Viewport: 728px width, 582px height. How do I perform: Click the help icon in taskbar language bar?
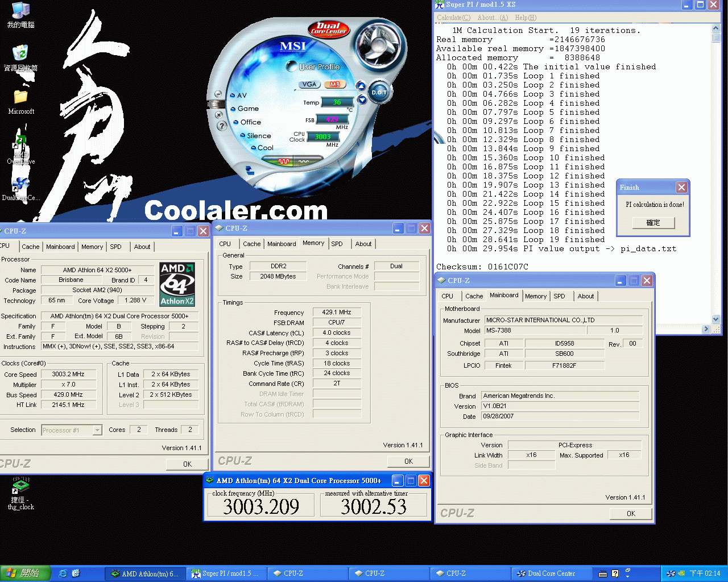[615, 573]
